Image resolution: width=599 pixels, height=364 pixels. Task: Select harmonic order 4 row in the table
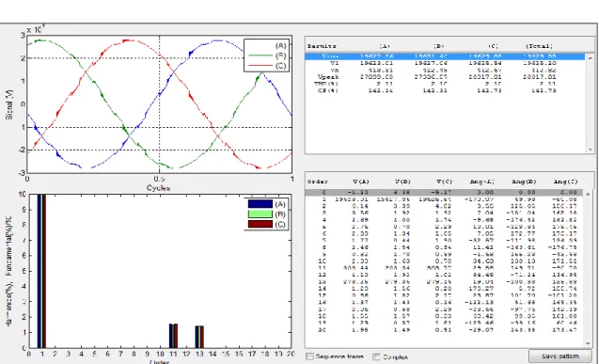pos(444,219)
